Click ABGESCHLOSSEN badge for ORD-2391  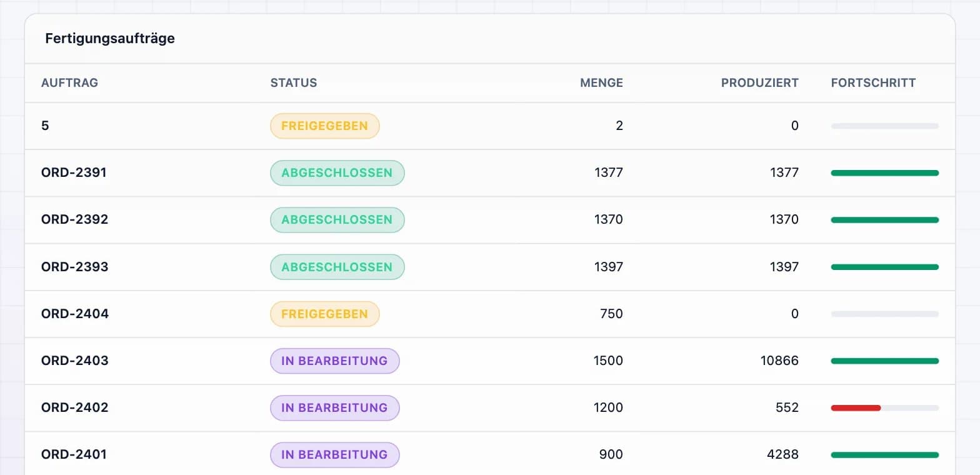tap(337, 172)
